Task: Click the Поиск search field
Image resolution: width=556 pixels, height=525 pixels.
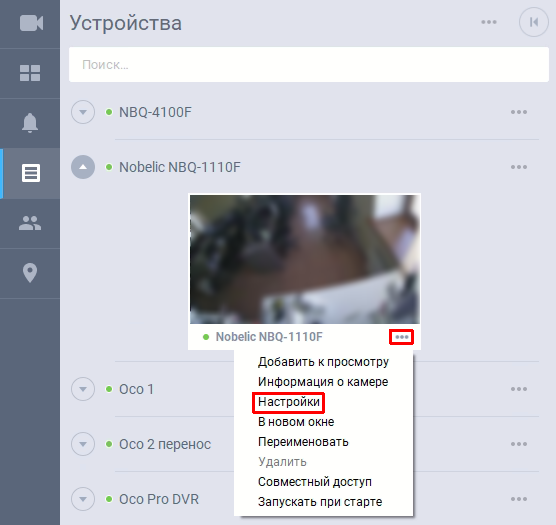Action: tap(309, 65)
